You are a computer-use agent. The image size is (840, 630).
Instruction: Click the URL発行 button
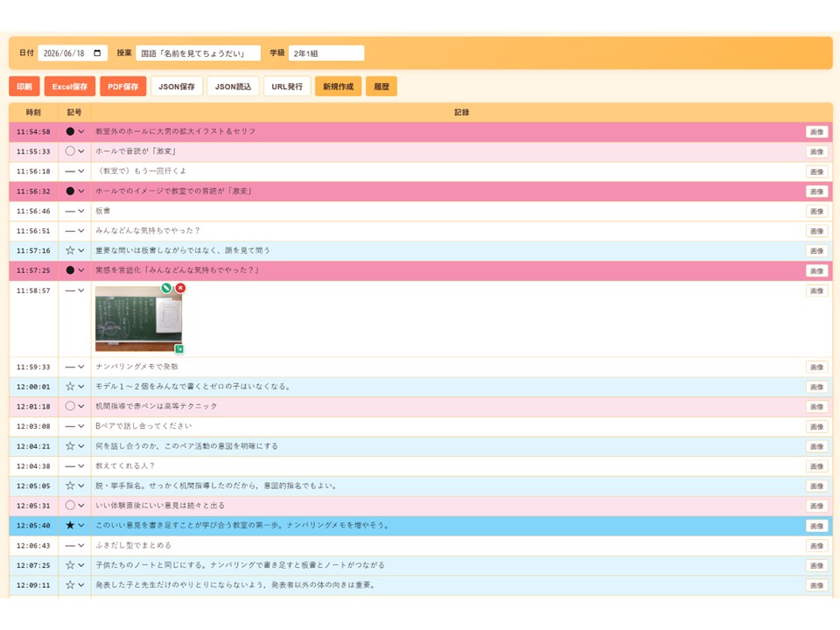point(287,87)
